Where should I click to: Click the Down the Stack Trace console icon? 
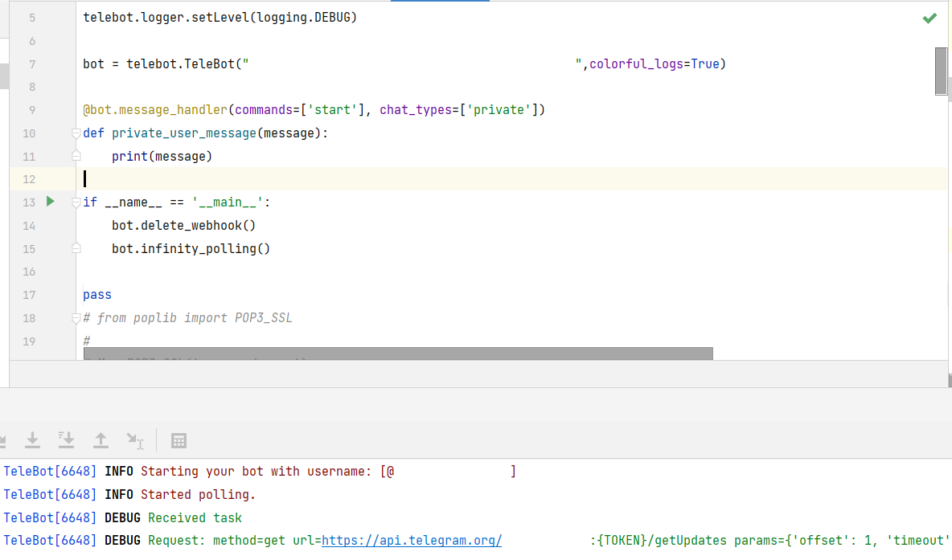click(32, 440)
